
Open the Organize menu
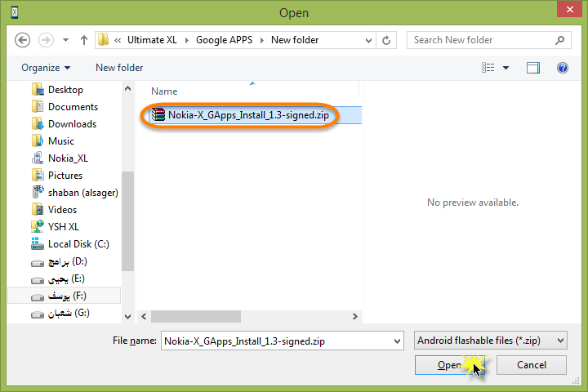(x=46, y=68)
